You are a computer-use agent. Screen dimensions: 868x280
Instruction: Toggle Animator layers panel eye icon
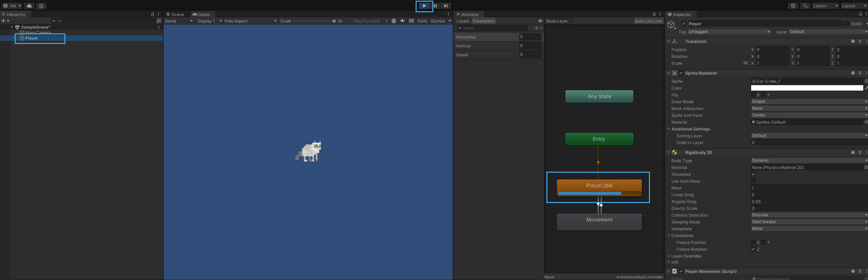[x=540, y=21]
